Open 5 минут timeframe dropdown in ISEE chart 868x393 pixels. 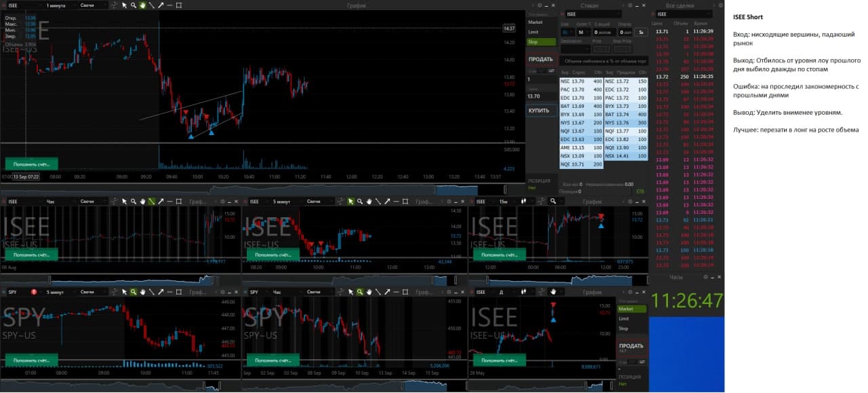[x=286, y=202]
